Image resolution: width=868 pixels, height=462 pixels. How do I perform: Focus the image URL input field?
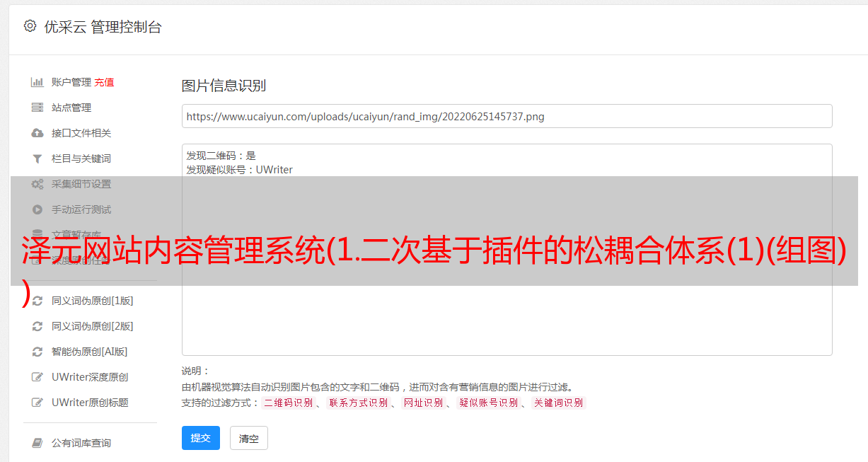coord(507,116)
